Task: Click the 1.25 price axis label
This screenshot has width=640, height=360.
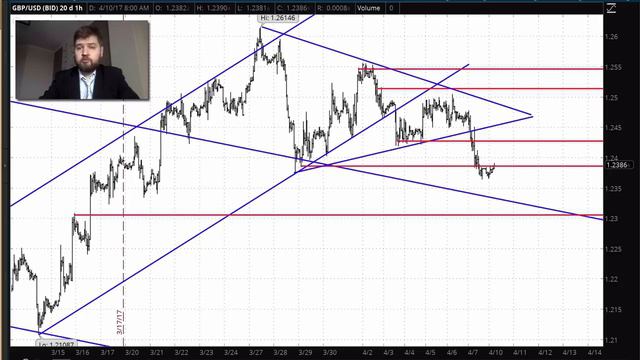Action: click(x=612, y=98)
